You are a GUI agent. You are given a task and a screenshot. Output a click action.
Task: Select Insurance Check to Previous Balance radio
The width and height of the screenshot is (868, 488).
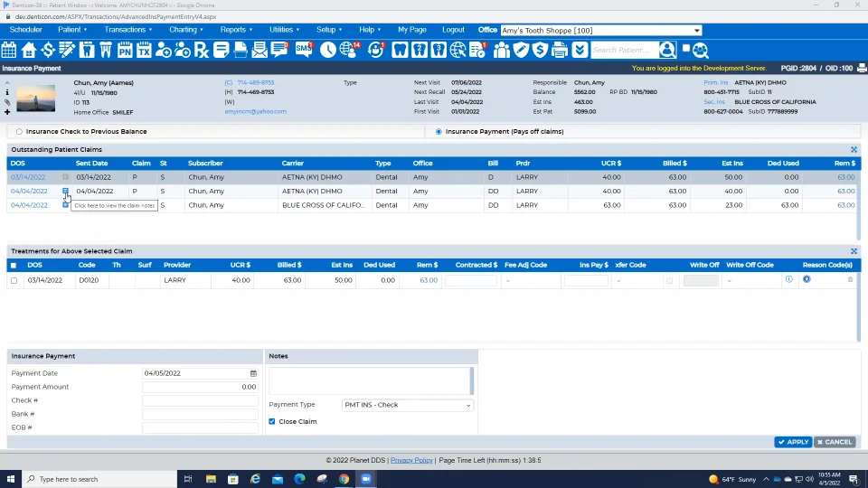(19, 132)
